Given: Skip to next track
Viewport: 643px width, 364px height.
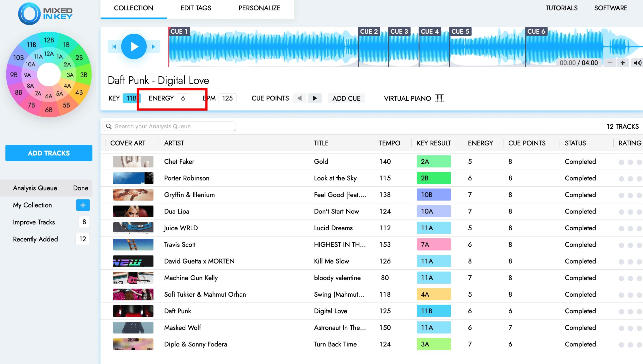Looking at the screenshot, I should (154, 47).
